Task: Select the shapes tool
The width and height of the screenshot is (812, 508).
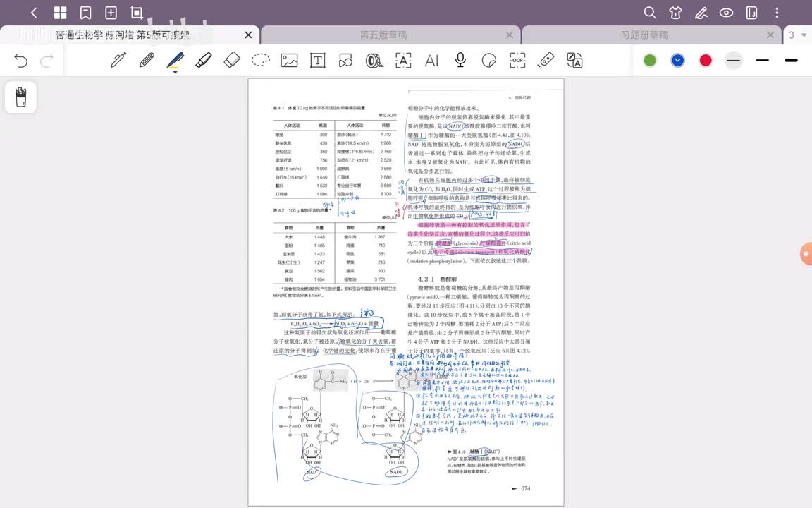Action: click(346, 61)
